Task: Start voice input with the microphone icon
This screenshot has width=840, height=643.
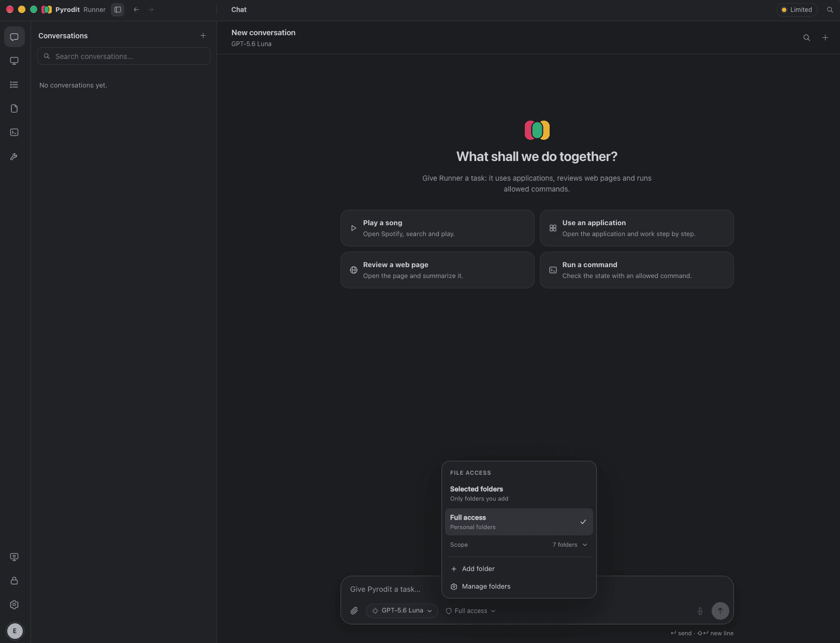Action: (x=700, y=611)
